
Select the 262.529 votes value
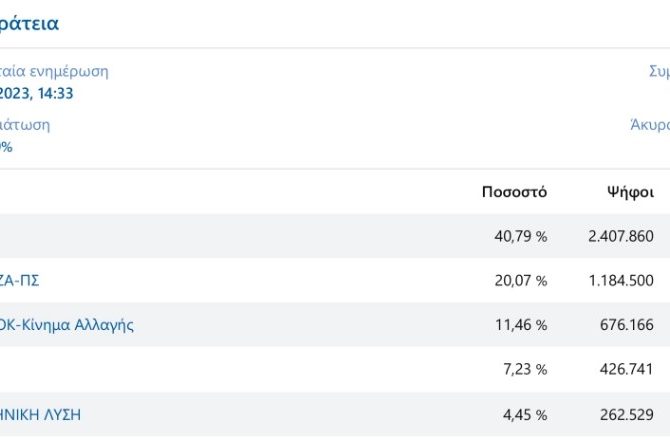(626, 414)
